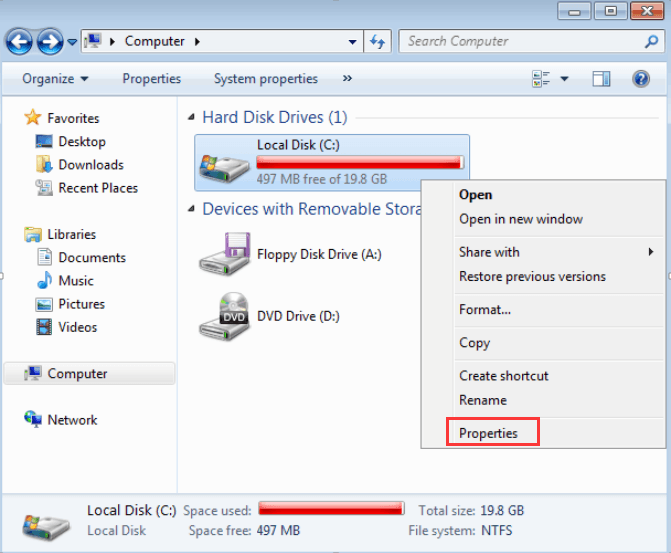Select the Local Disk (C:) drive icon
The height and width of the screenshot is (553, 671).
click(224, 168)
